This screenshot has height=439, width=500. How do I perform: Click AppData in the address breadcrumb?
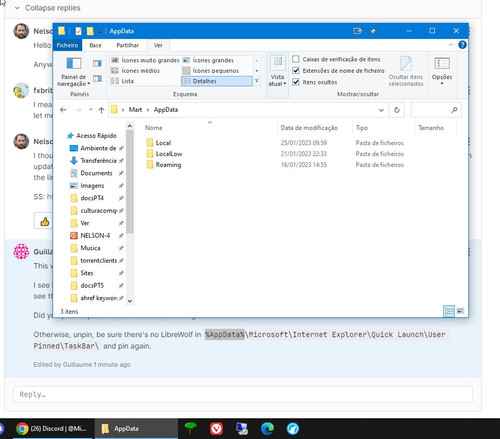pyautogui.click(x=166, y=110)
